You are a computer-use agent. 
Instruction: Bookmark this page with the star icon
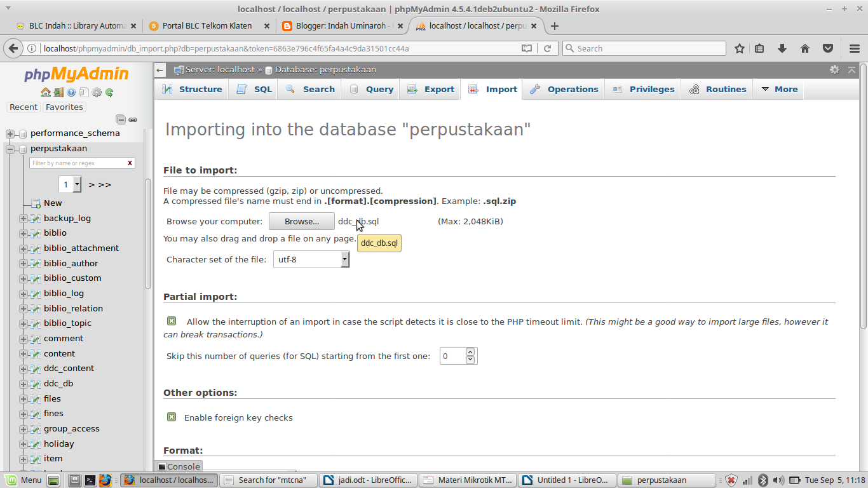[740, 48]
